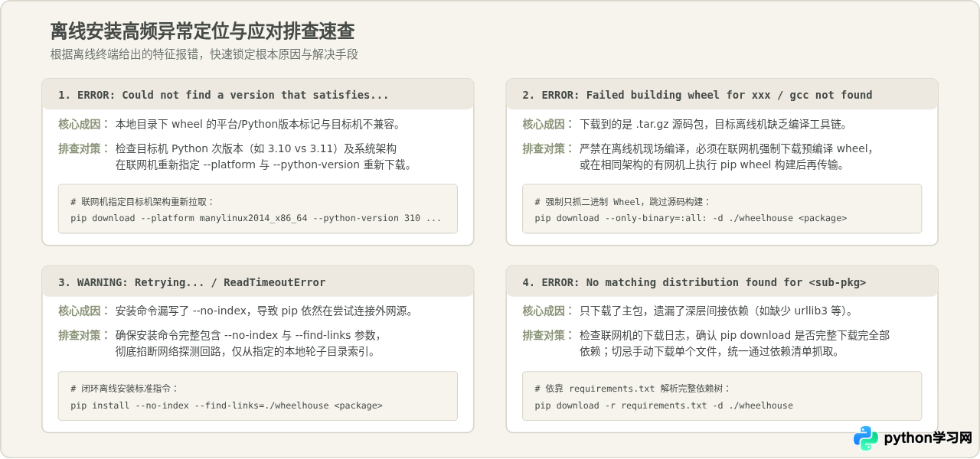This screenshot has width=980, height=459.
Task: Click line 或在相同架构的有网机上执行 pip wheel
Action: [712, 164]
